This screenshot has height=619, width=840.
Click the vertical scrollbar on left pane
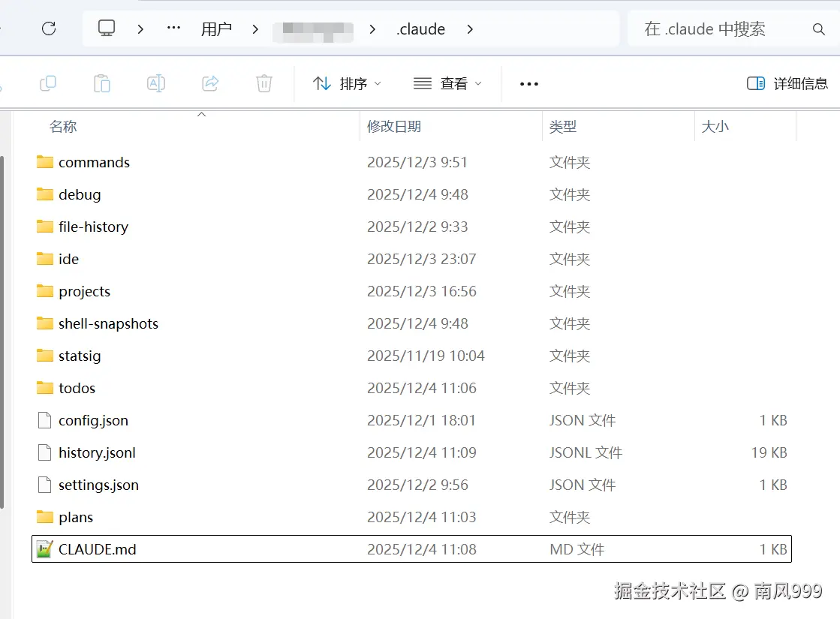pos(2,332)
